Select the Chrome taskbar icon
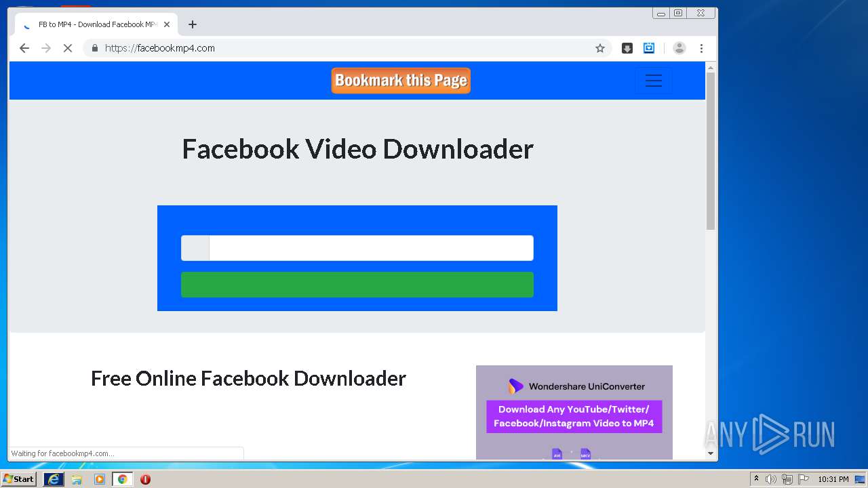Viewport: 868px width, 488px height. click(x=123, y=479)
